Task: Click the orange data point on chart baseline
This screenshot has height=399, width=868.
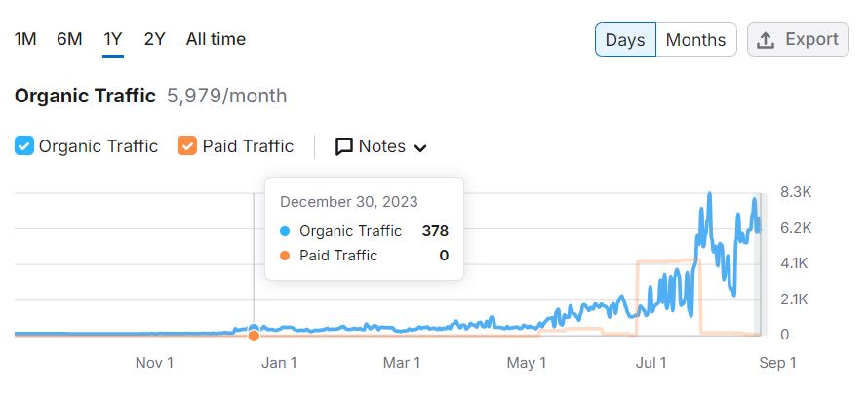Action: 254,336
